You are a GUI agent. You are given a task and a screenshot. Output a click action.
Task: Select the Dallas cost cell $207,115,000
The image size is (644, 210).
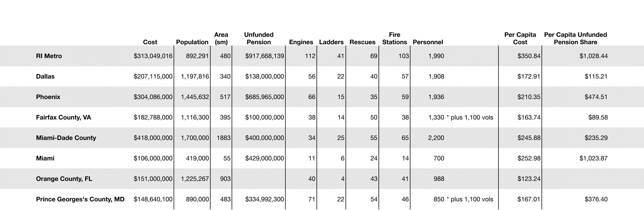pyautogui.click(x=153, y=76)
